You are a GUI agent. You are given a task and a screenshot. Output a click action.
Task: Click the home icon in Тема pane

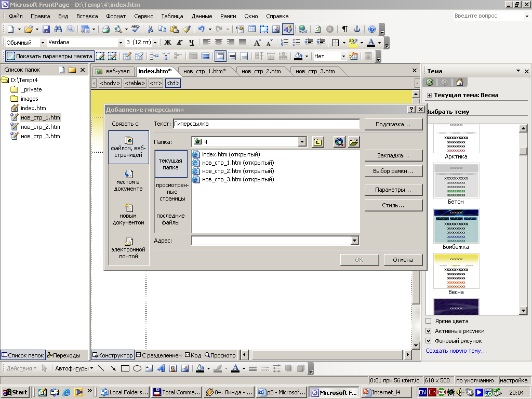[459, 82]
